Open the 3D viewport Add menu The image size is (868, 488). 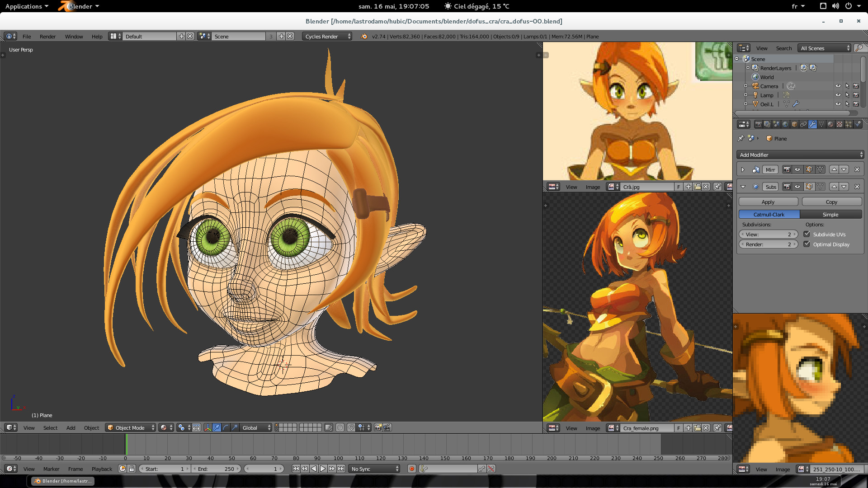pos(71,427)
